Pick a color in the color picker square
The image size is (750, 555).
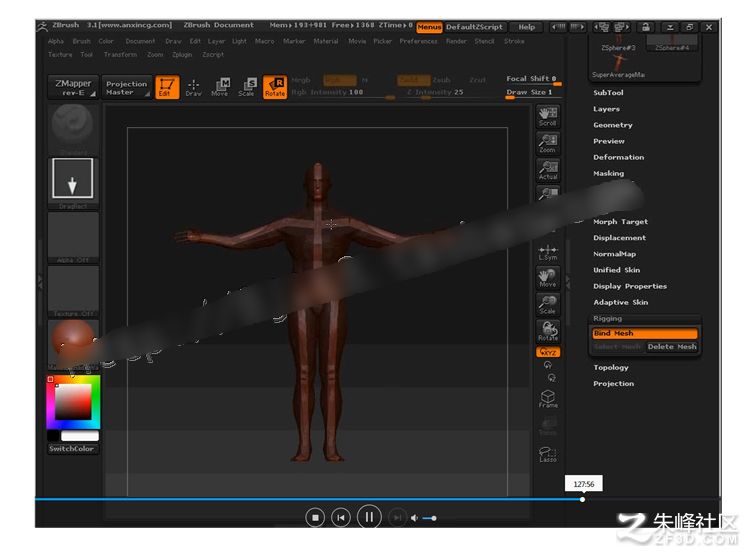click(73, 402)
